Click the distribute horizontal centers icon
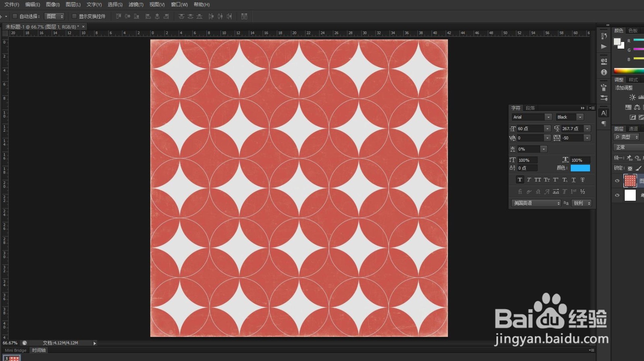This screenshot has height=361, width=644. [220, 16]
